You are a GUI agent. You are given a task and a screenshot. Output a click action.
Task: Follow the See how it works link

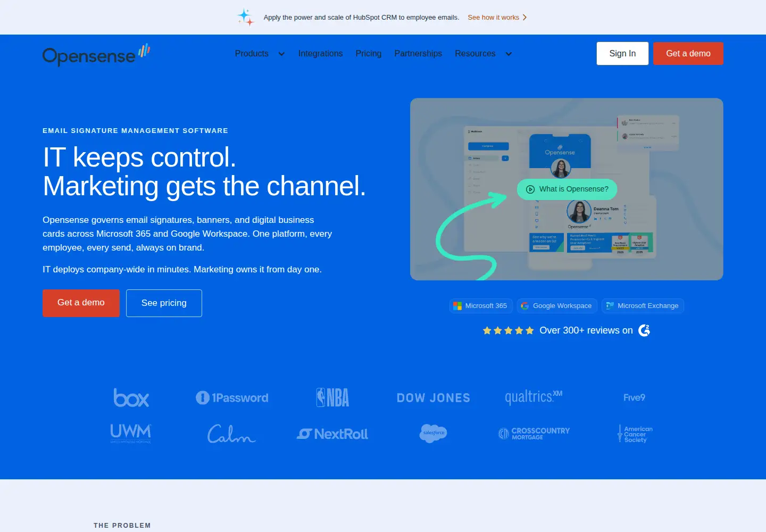pyautogui.click(x=497, y=18)
